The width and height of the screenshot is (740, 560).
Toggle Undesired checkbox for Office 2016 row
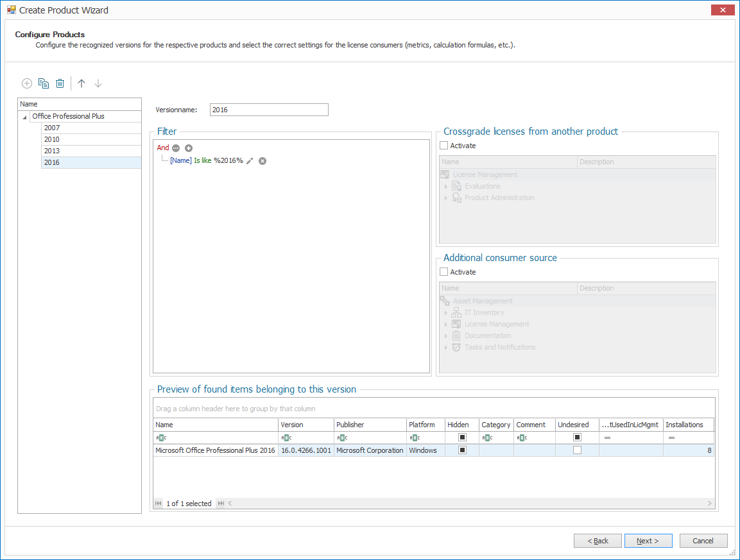[577, 450]
